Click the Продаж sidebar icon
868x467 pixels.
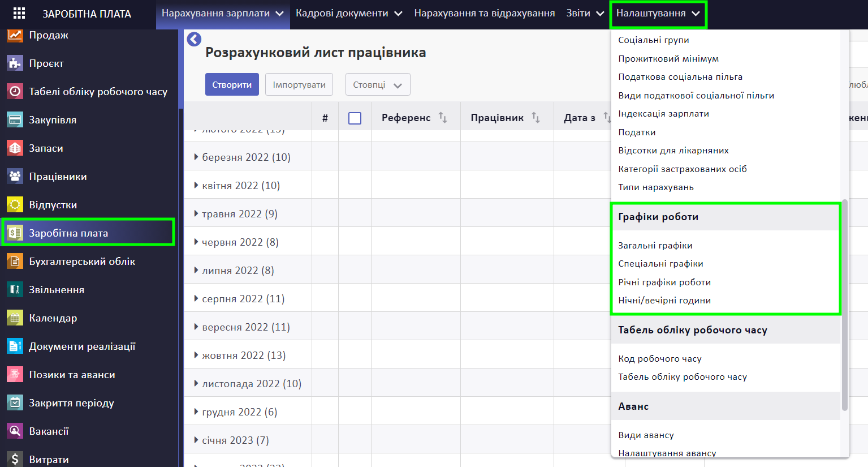pyautogui.click(x=15, y=35)
